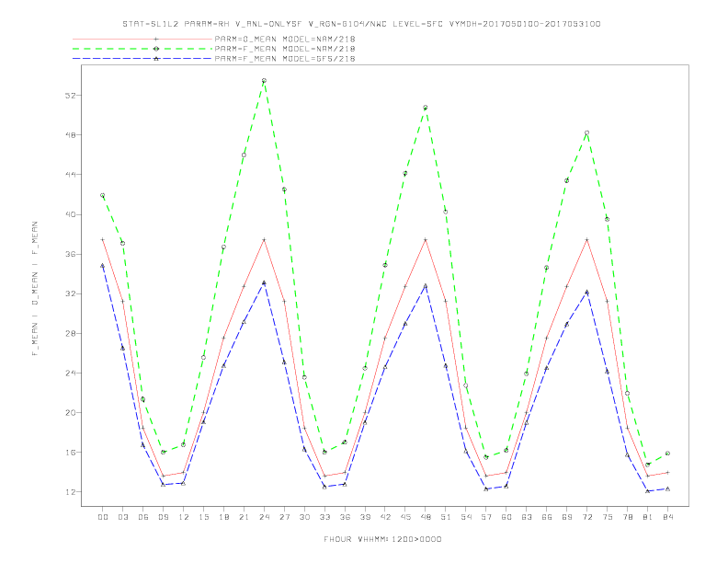Click the y-axis label F_MEAN | O_MEAN | F_MEAN
Screen dimensions: 728x563
pyautogui.click(x=35, y=289)
